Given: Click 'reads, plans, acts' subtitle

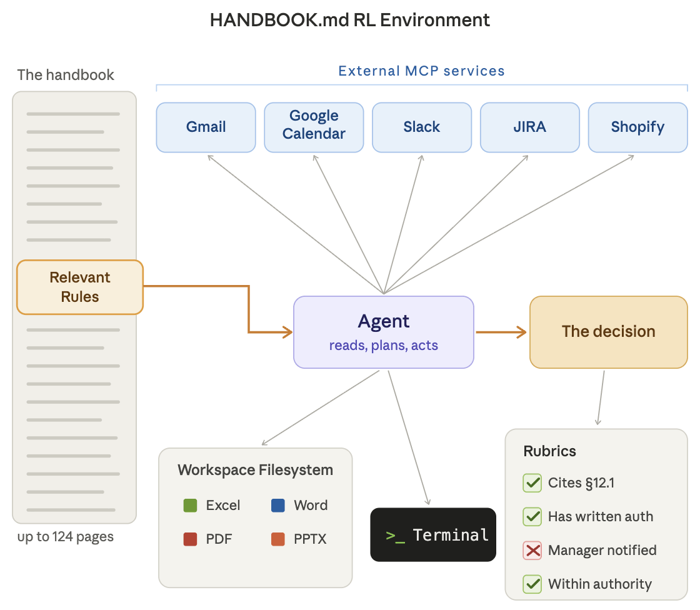Looking at the screenshot, I should [x=384, y=346].
